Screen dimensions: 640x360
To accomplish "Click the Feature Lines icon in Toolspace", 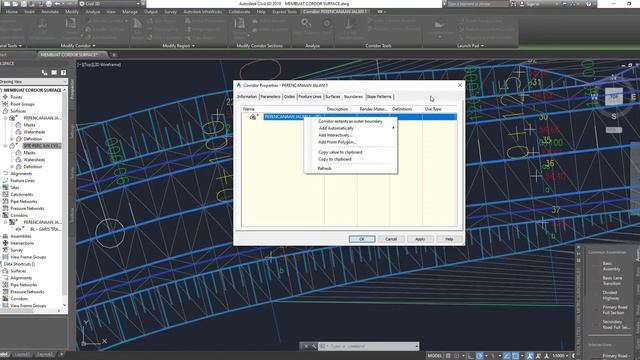I will click(x=5, y=180).
